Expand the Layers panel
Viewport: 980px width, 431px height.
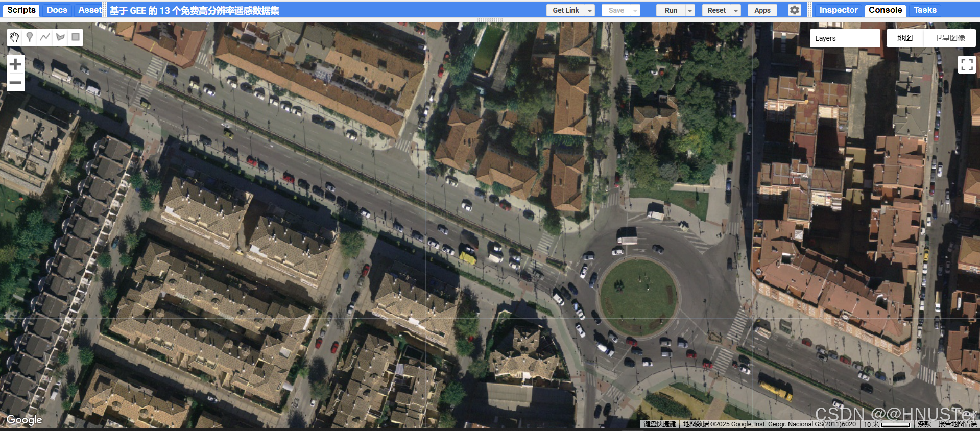tap(845, 38)
